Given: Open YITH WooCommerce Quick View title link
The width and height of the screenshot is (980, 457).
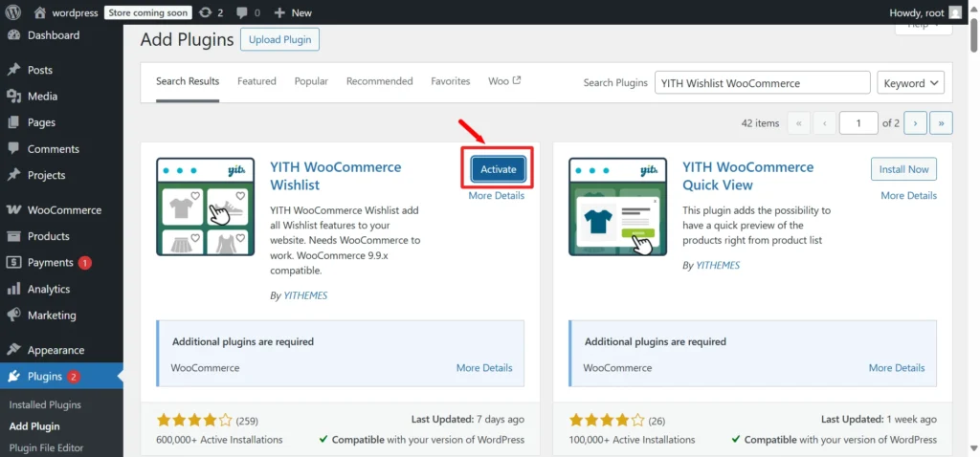Looking at the screenshot, I should pos(748,176).
